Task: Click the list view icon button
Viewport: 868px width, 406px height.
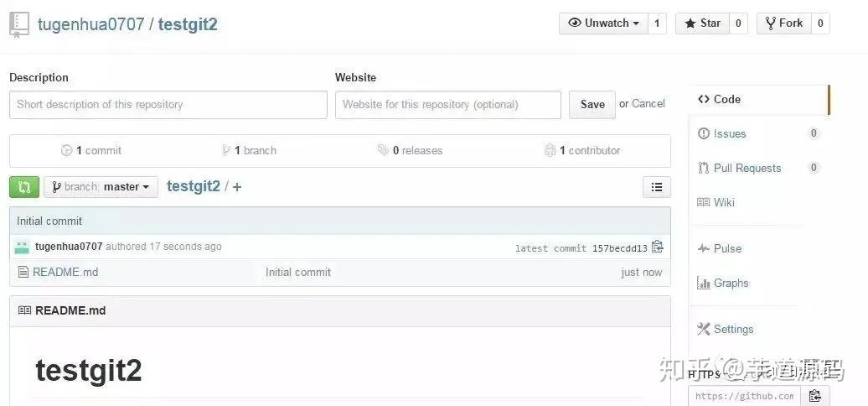Action: tap(657, 187)
